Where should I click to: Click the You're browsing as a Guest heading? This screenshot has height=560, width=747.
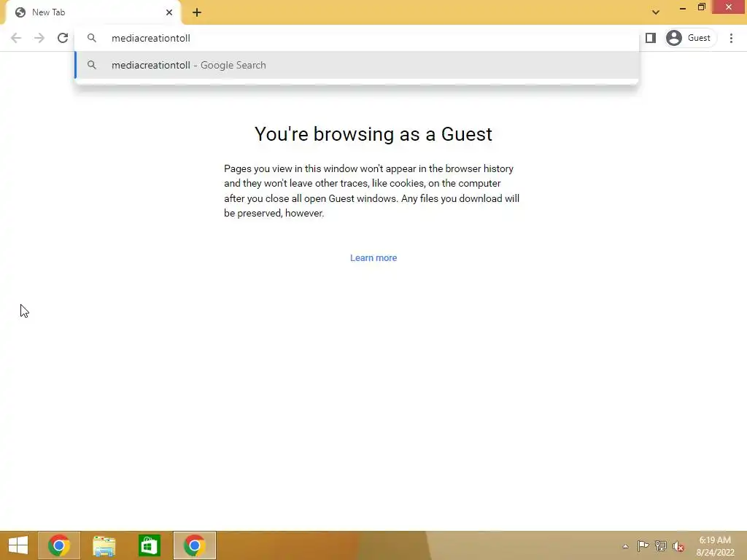[x=373, y=134]
